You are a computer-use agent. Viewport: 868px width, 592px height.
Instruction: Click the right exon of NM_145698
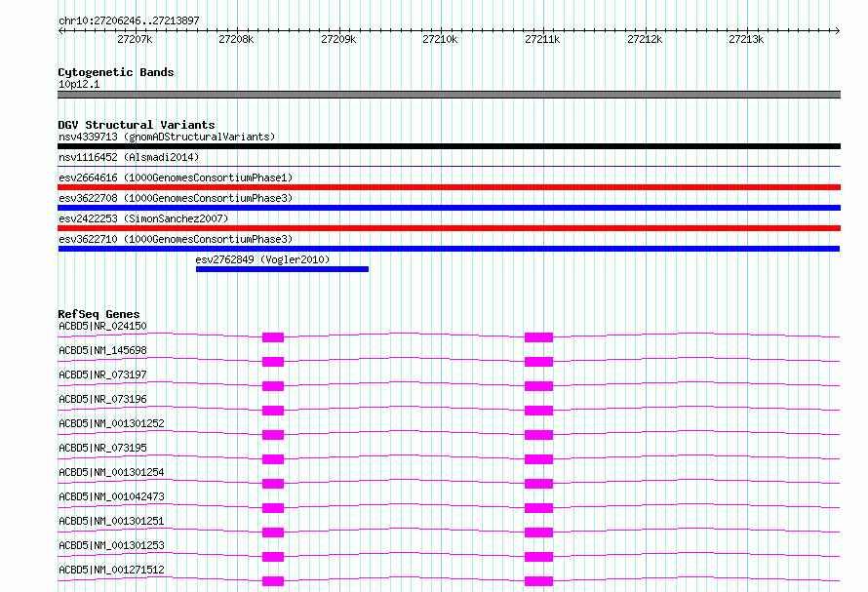tap(538, 362)
